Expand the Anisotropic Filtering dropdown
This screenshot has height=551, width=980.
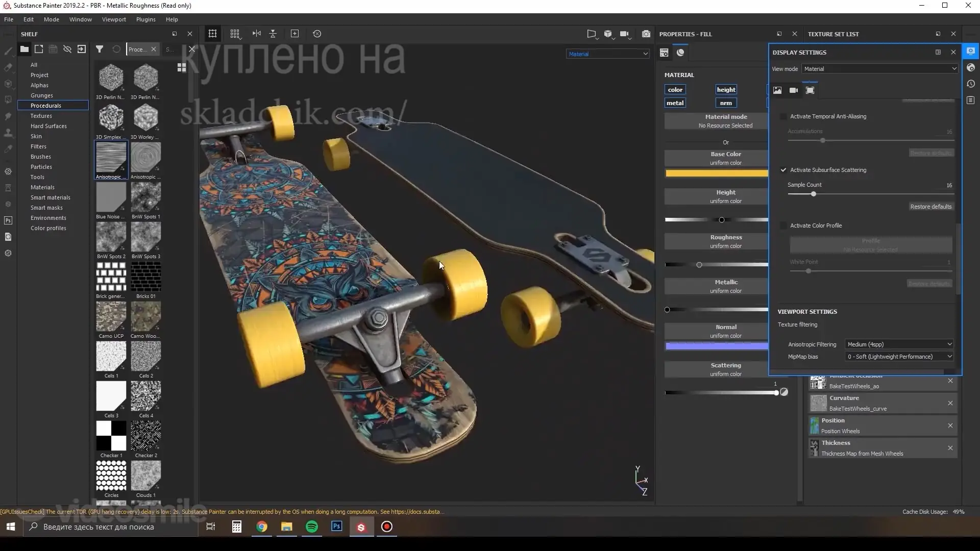pos(899,344)
